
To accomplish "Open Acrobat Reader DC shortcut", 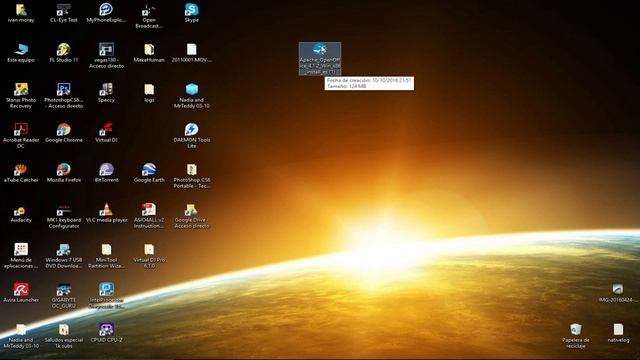I will click(21, 130).
